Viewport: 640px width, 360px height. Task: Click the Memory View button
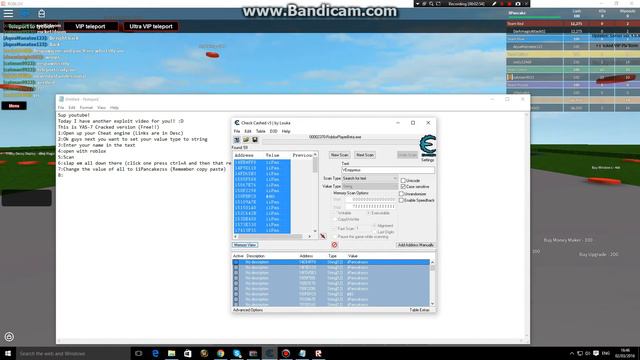(245, 245)
